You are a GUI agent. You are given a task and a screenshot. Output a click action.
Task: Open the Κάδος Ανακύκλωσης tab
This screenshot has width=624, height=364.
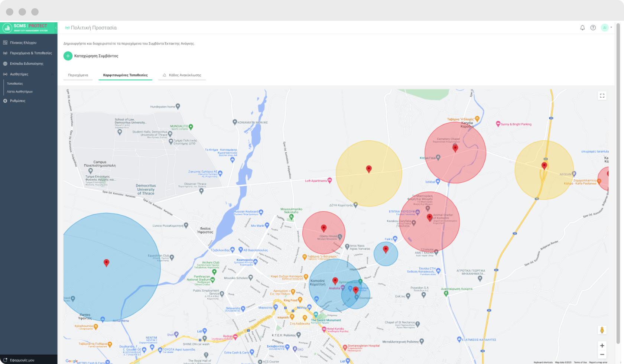[x=182, y=75]
